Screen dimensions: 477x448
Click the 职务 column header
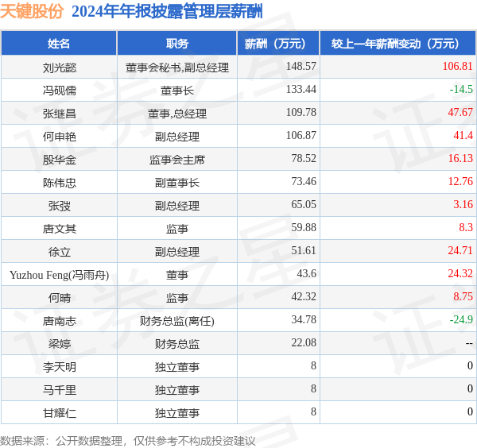(x=177, y=44)
